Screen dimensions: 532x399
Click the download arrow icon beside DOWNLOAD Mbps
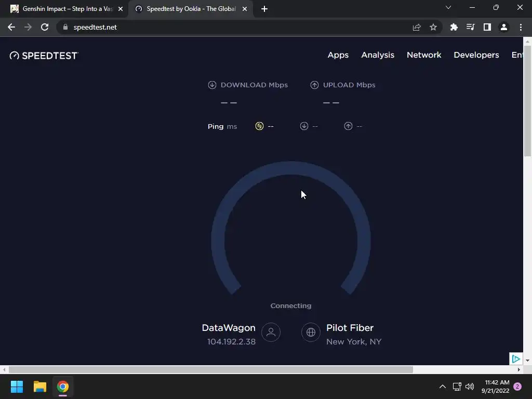click(212, 85)
